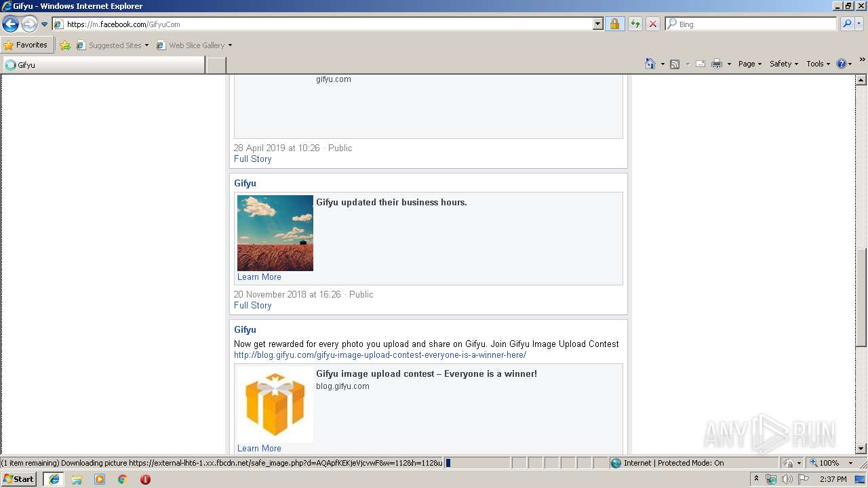
Task: Open Suggested Sites link
Action: pos(112,45)
